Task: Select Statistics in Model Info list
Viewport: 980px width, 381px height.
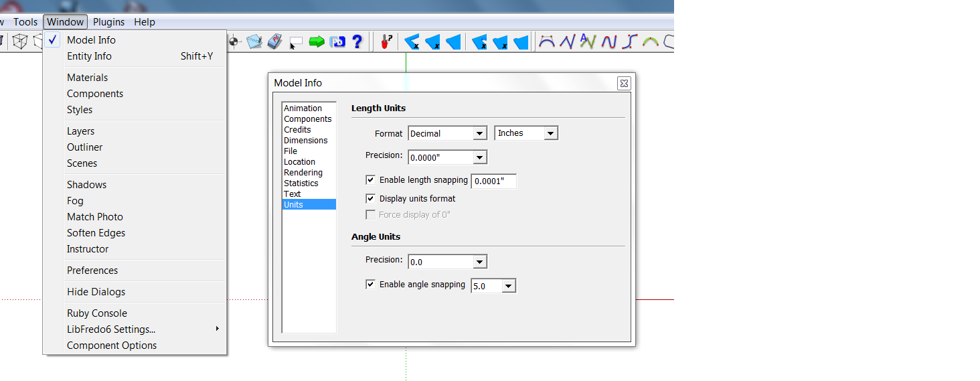Action: [x=301, y=183]
